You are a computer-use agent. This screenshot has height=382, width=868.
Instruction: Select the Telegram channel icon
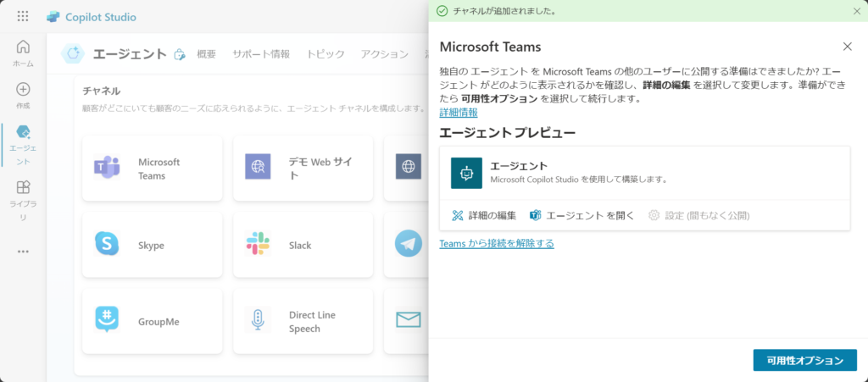(409, 245)
